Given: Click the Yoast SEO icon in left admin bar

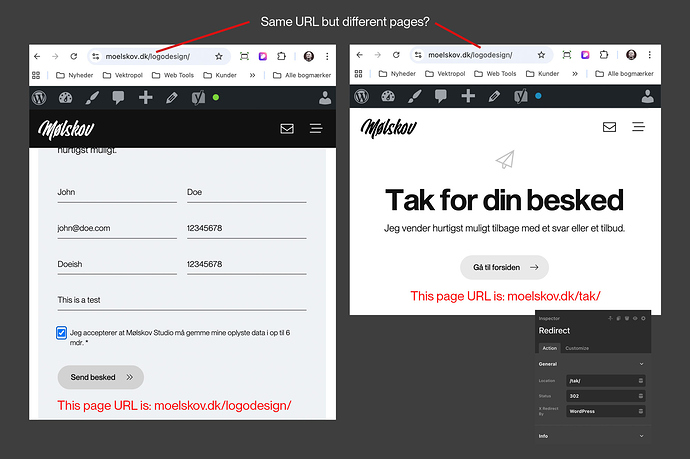Looking at the screenshot, I should [197, 97].
